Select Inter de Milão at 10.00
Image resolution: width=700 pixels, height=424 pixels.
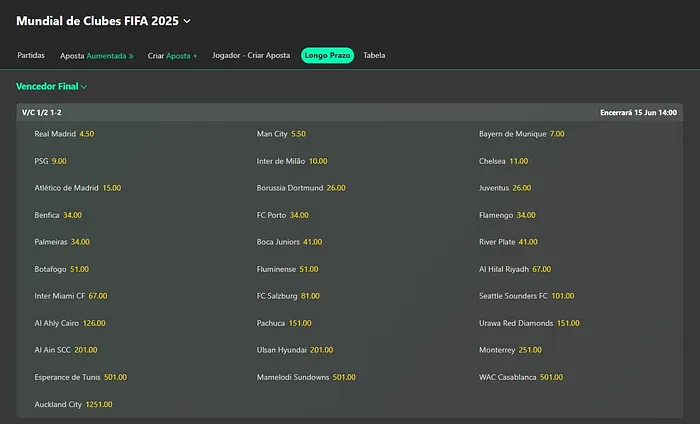292,161
